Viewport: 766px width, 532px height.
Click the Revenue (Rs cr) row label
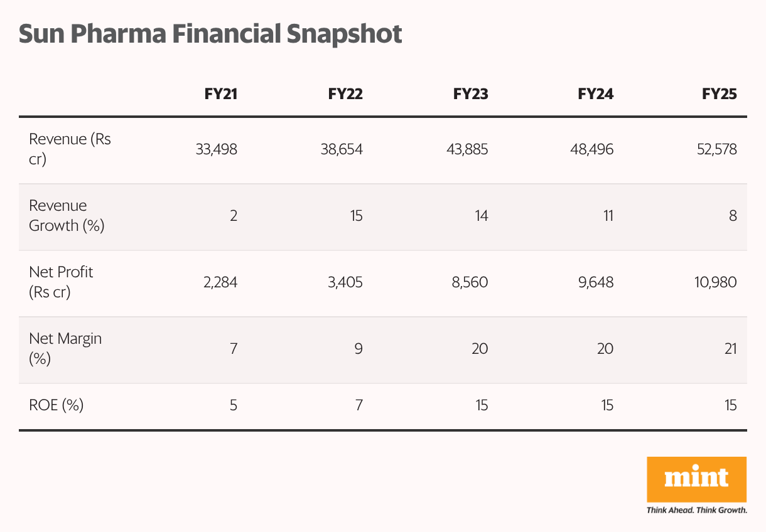[70, 149]
